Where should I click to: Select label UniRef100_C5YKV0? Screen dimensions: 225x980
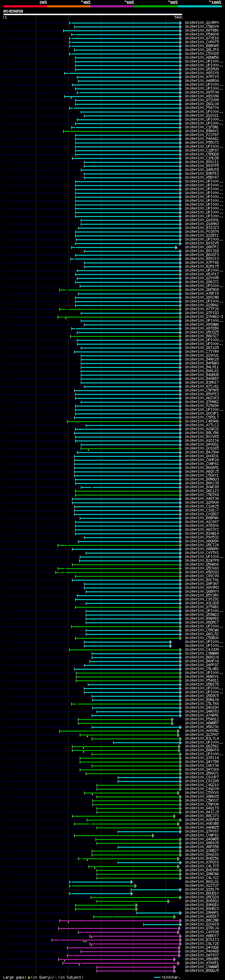202,793
